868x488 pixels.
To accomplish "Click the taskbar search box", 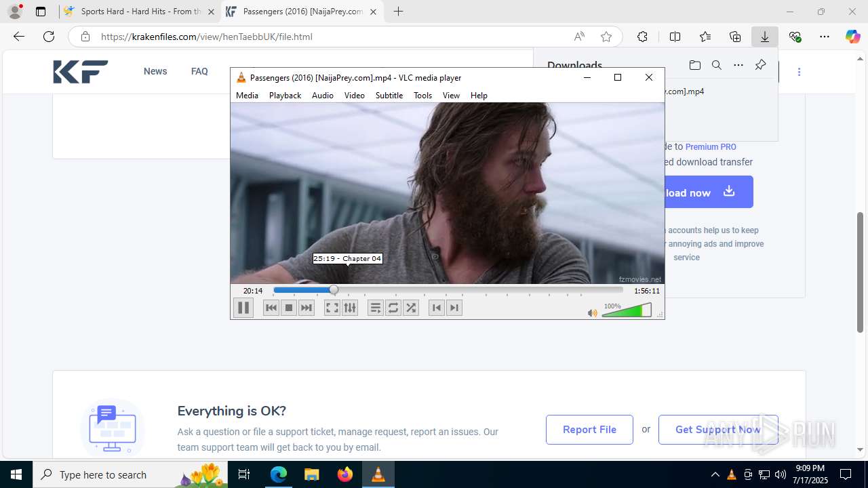I will click(131, 474).
